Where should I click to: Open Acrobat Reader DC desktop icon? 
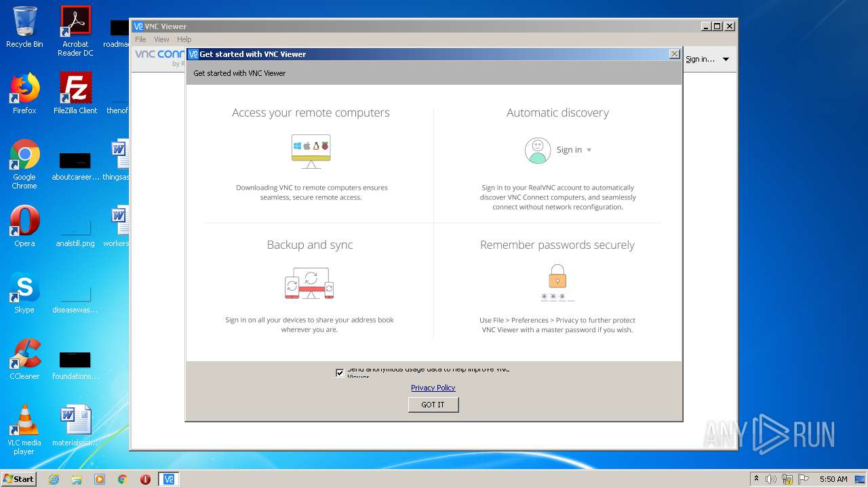(75, 30)
